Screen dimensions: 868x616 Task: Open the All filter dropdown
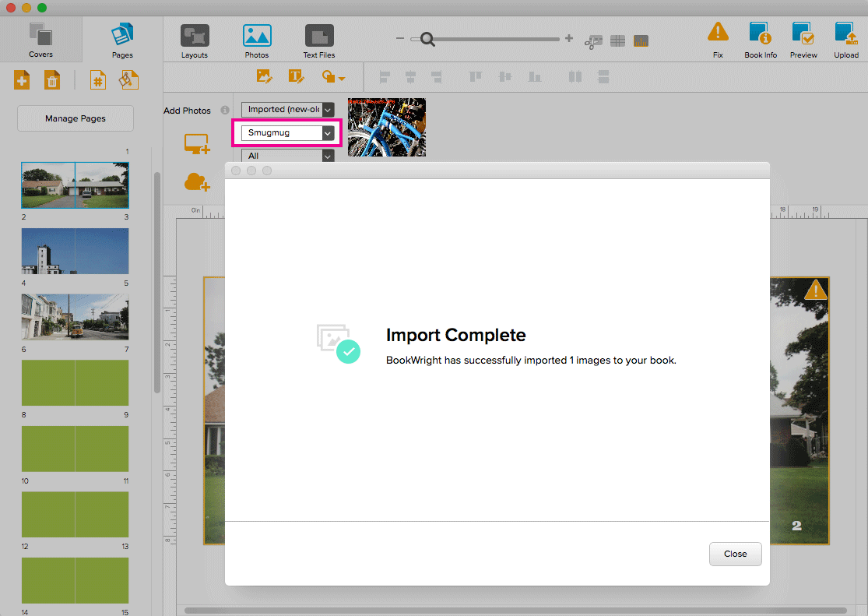tap(288, 156)
